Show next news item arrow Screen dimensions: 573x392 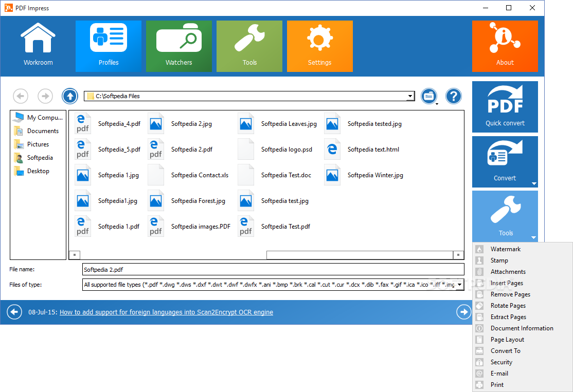click(464, 312)
